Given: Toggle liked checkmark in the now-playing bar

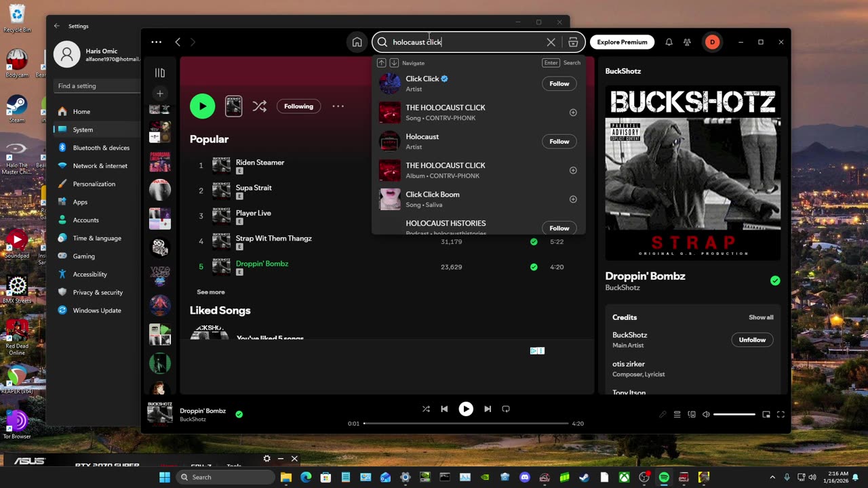Looking at the screenshot, I should click(239, 414).
